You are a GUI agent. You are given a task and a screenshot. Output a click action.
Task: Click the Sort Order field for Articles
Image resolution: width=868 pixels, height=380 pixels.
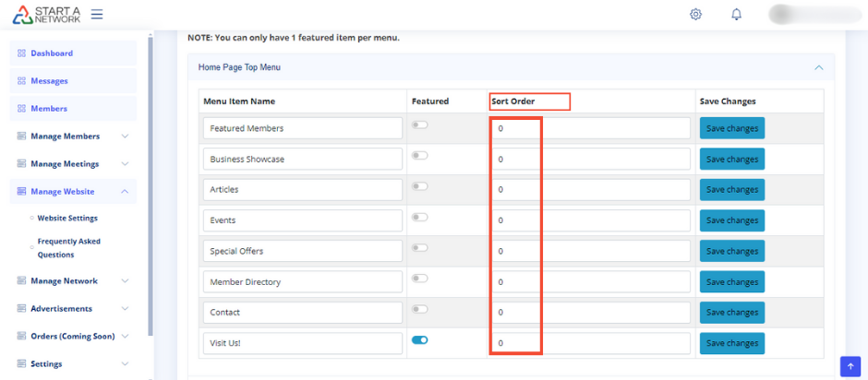tap(593, 190)
